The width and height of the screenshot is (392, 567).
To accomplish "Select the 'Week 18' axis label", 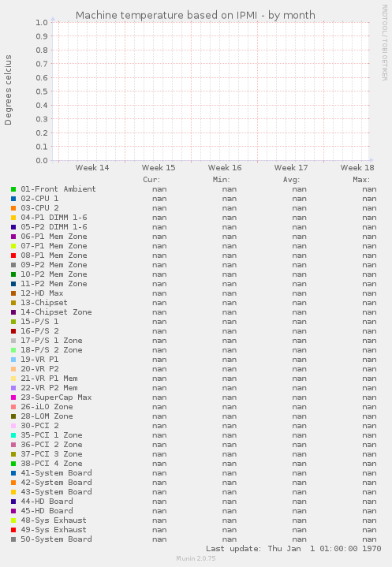I will 357,168.
